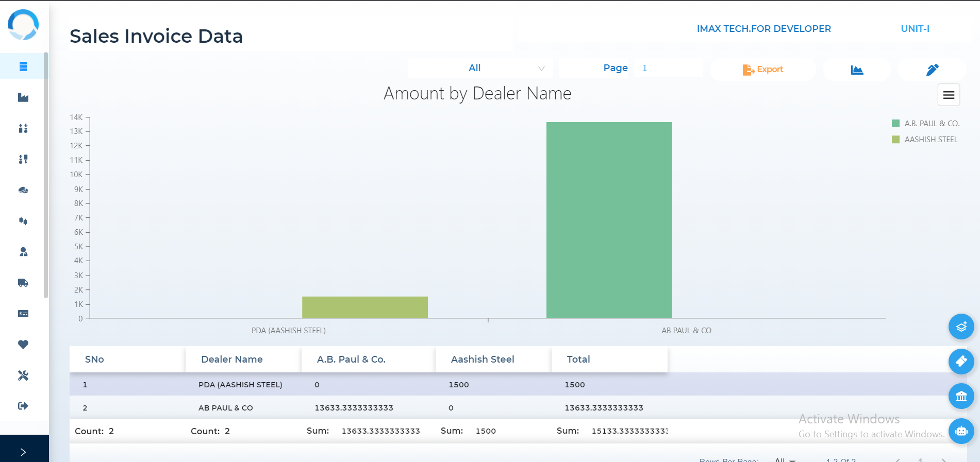Click the heart icon in sidebar
980x462 pixels.
[23, 345]
